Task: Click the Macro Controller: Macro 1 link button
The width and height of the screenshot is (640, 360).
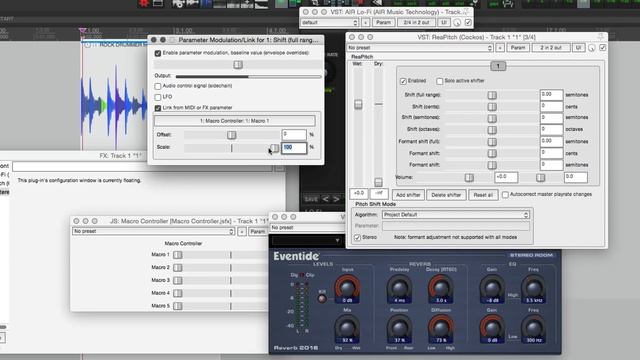Action: [235, 121]
